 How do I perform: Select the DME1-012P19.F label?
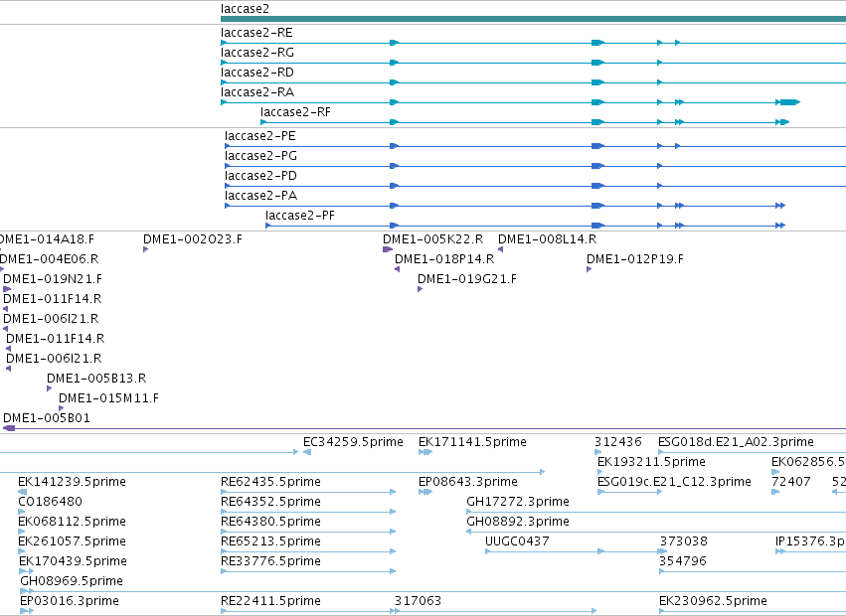pos(635,259)
